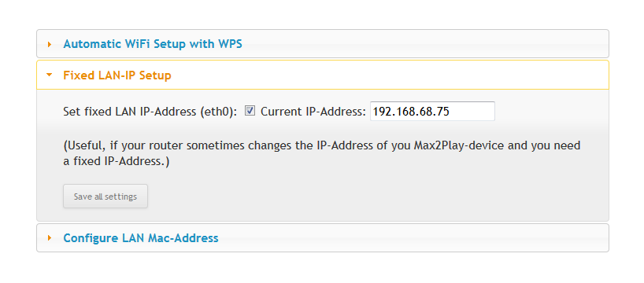
Task: Click the down arrow beside Fixed LAN-IP Setup
Action: click(x=50, y=75)
